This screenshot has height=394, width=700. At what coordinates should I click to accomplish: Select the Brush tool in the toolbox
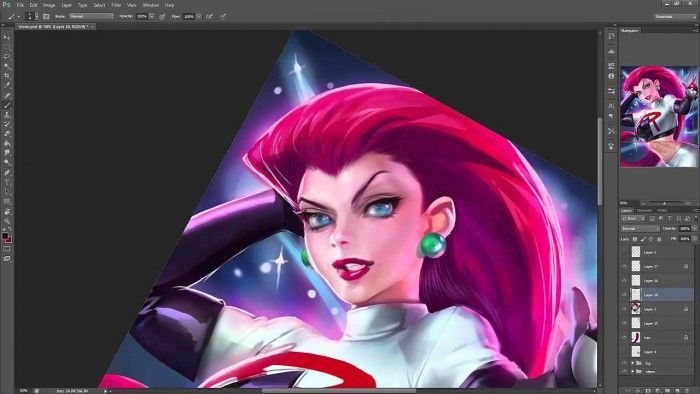7,105
